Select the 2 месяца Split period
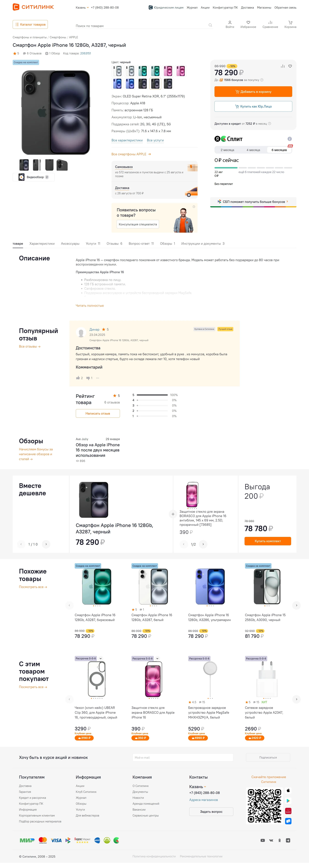The width and height of the screenshot is (309, 868). point(227,150)
